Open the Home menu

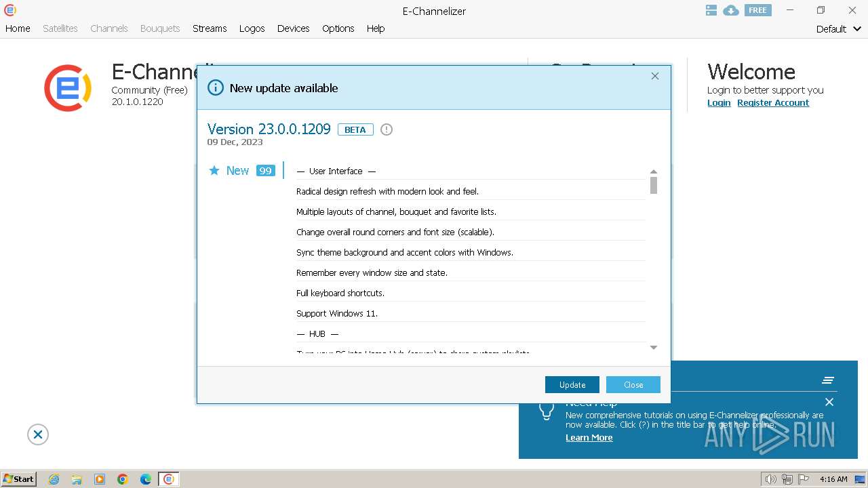pos(18,28)
